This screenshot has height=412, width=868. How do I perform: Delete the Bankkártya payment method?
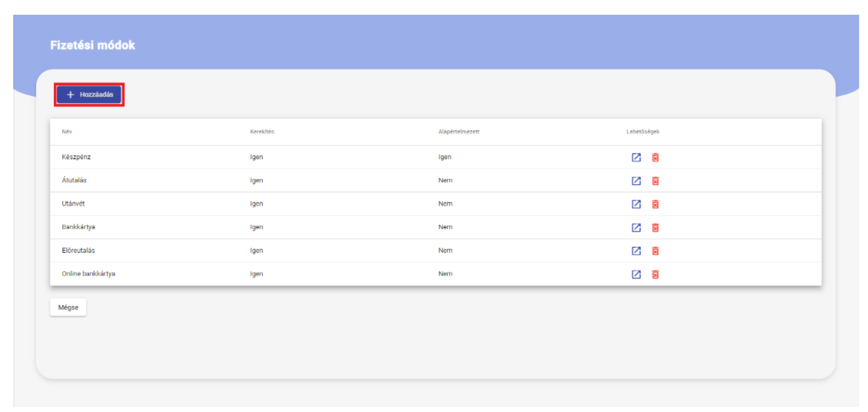click(x=655, y=227)
